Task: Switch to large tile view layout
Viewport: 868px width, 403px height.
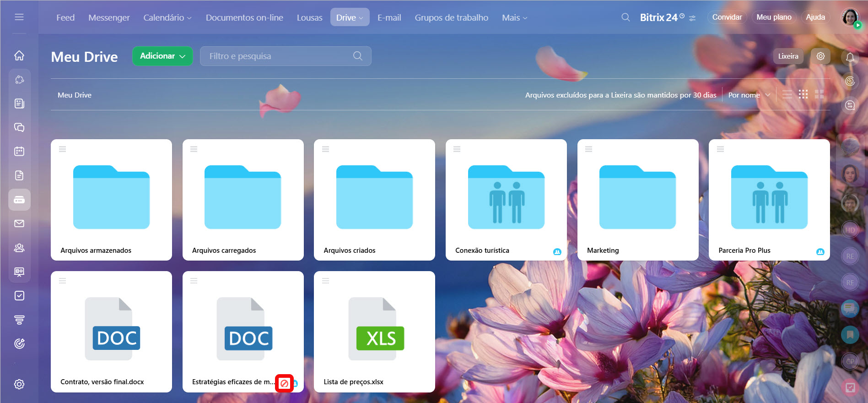Action: [819, 94]
